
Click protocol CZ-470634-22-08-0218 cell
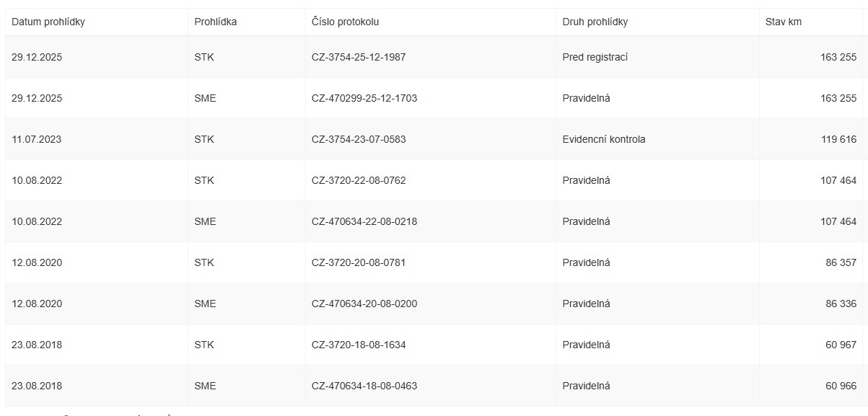coord(364,221)
